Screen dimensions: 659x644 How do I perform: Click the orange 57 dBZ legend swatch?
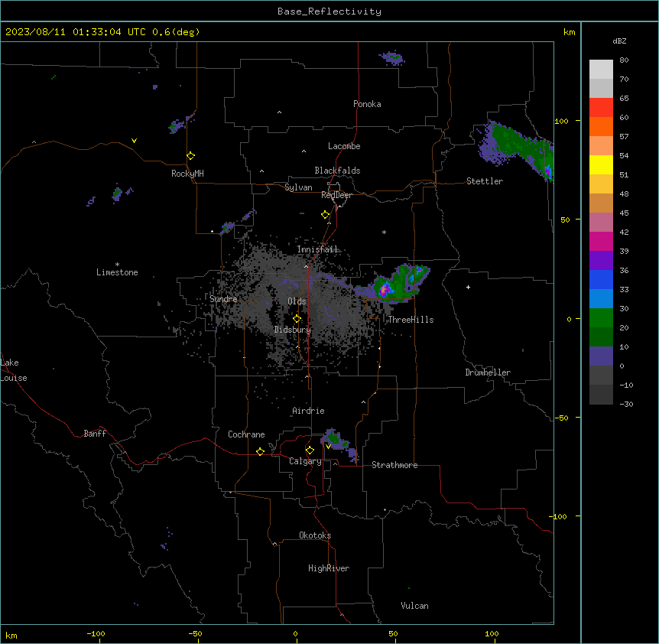[601, 126]
